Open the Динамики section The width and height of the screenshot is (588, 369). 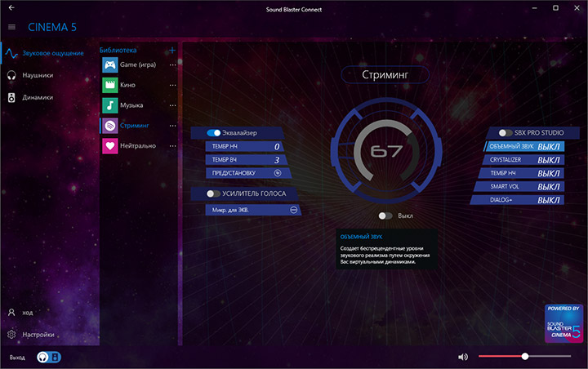coord(38,97)
